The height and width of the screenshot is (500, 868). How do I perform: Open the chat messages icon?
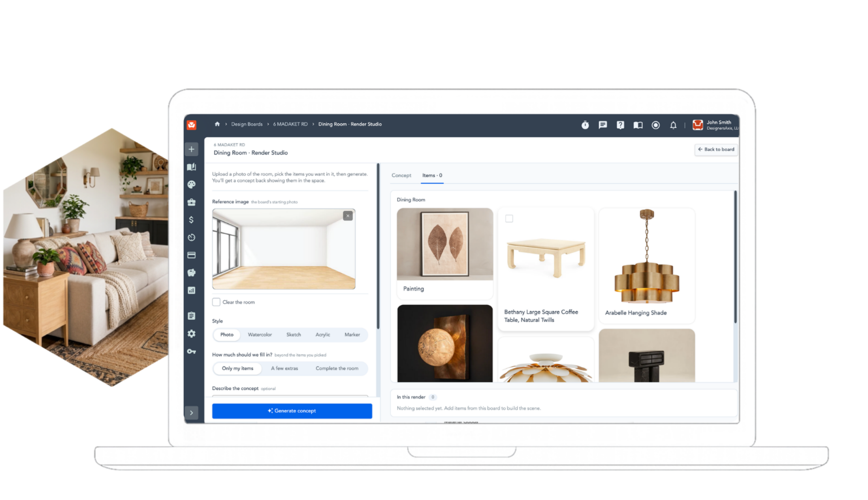click(x=602, y=125)
